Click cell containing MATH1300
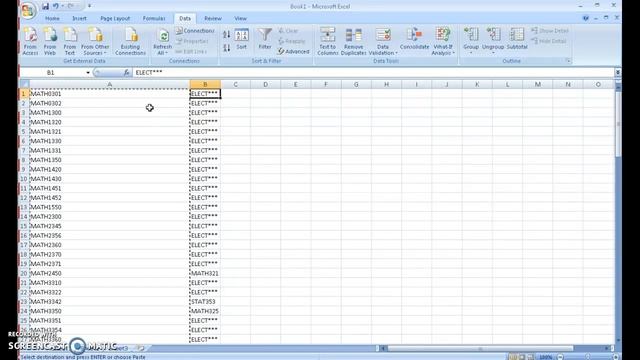640x360 pixels. pos(109,113)
